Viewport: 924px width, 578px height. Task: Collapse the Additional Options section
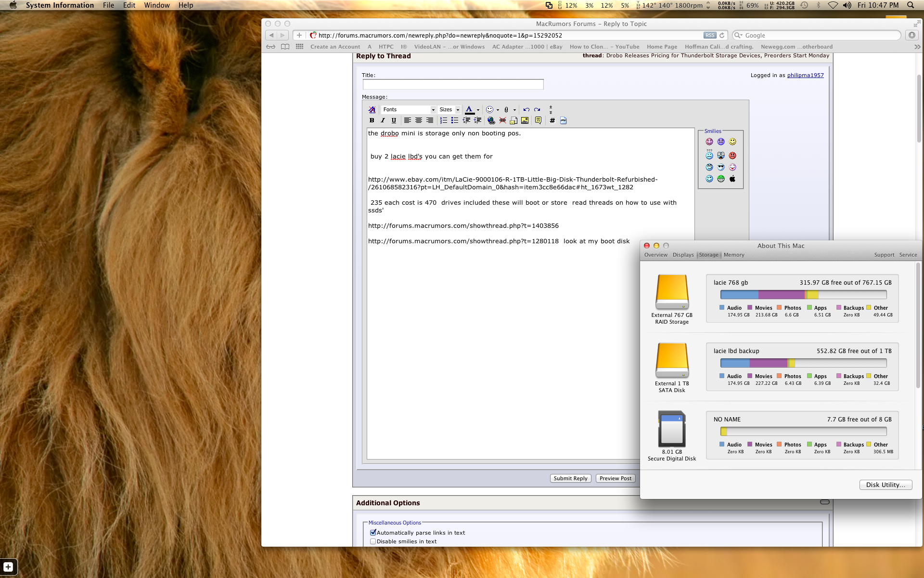coord(825,502)
